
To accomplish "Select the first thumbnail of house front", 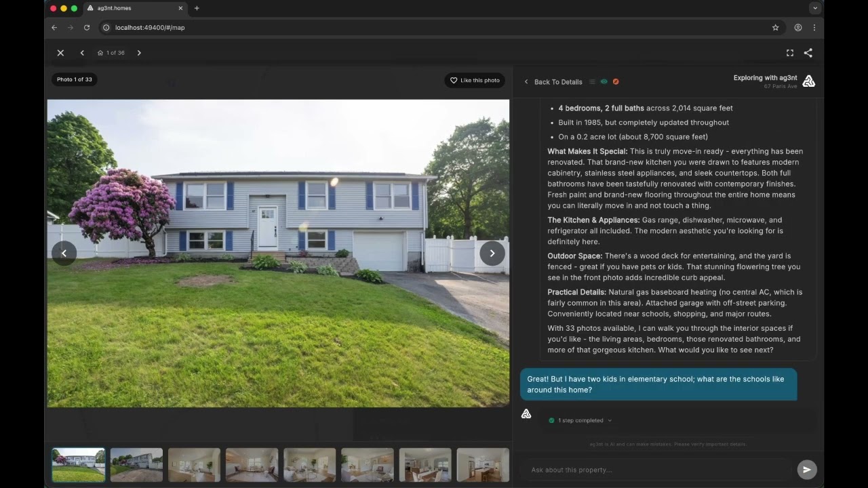I will [x=79, y=465].
